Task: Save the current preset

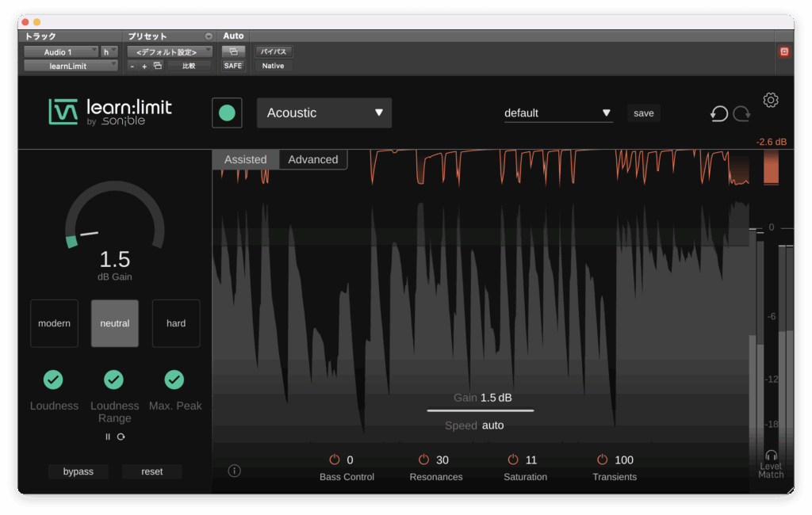Action: [x=644, y=113]
